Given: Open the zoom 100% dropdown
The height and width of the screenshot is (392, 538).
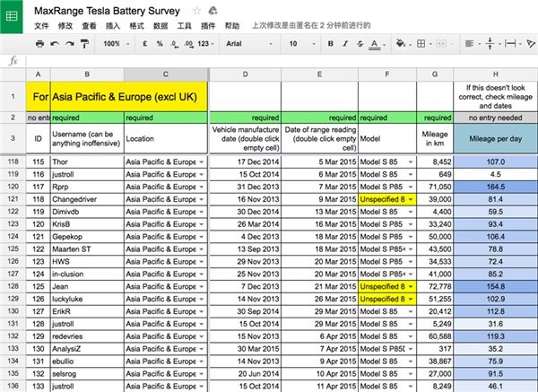Looking at the screenshot, I should click(x=116, y=44).
